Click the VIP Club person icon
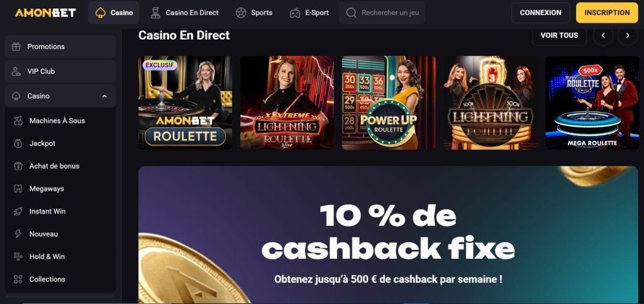 pyautogui.click(x=16, y=72)
